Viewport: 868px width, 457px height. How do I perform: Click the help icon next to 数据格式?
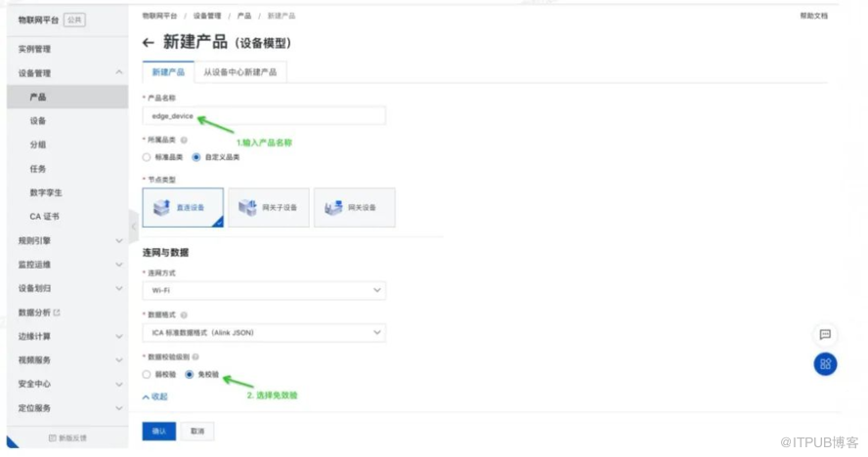coord(184,314)
